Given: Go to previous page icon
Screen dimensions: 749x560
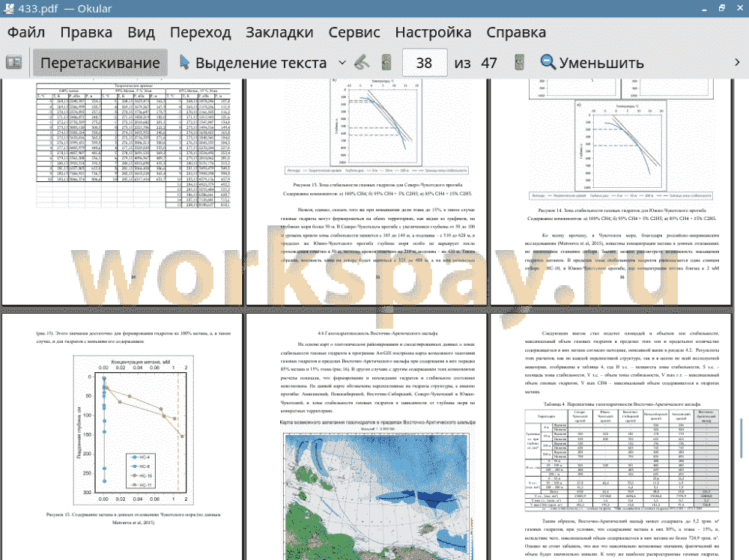Looking at the screenshot, I should click(x=386, y=63).
